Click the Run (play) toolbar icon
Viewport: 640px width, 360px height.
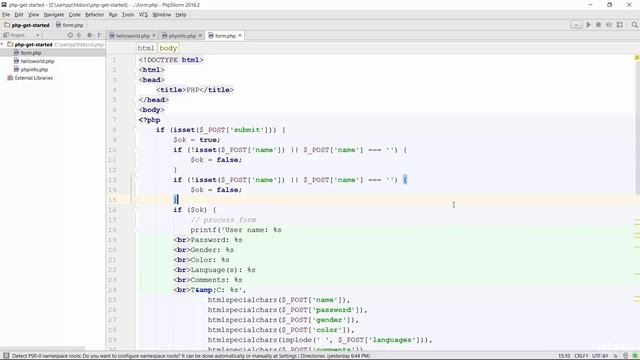(588, 25)
